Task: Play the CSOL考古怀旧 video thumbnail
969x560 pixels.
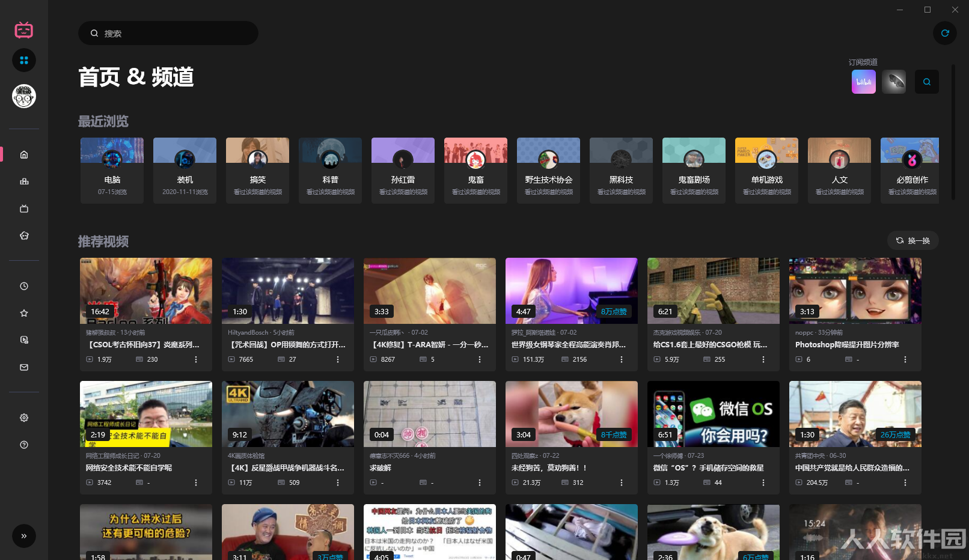Action: tap(146, 291)
